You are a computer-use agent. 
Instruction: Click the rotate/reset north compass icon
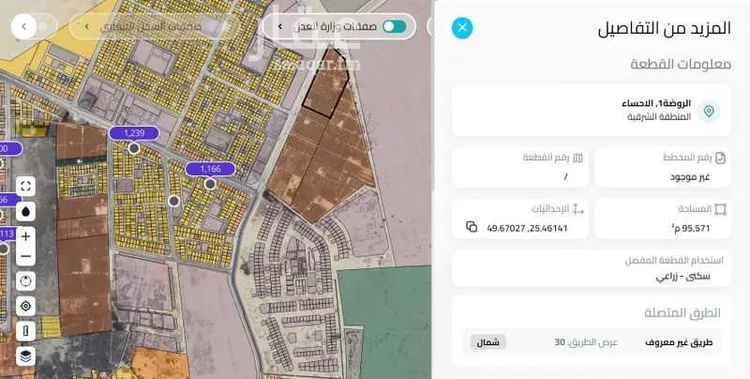click(x=26, y=281)
